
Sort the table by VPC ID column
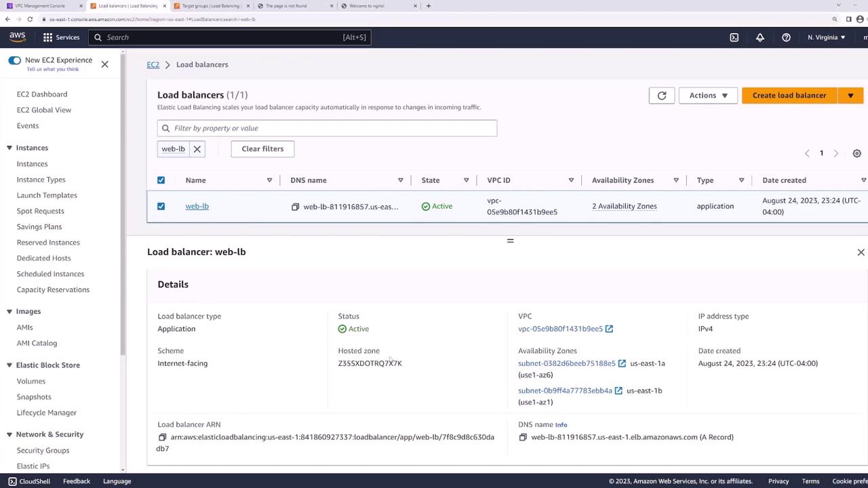click(571, 180)
